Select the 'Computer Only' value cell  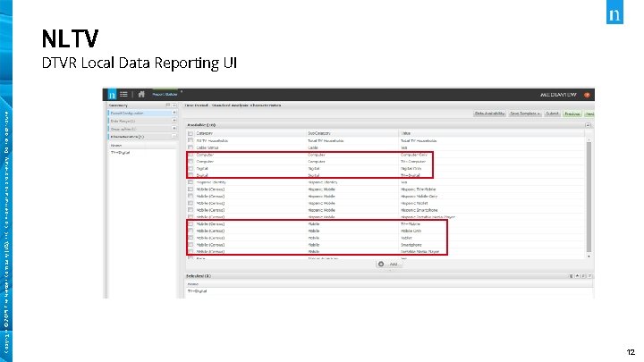[x=413, y=155]
